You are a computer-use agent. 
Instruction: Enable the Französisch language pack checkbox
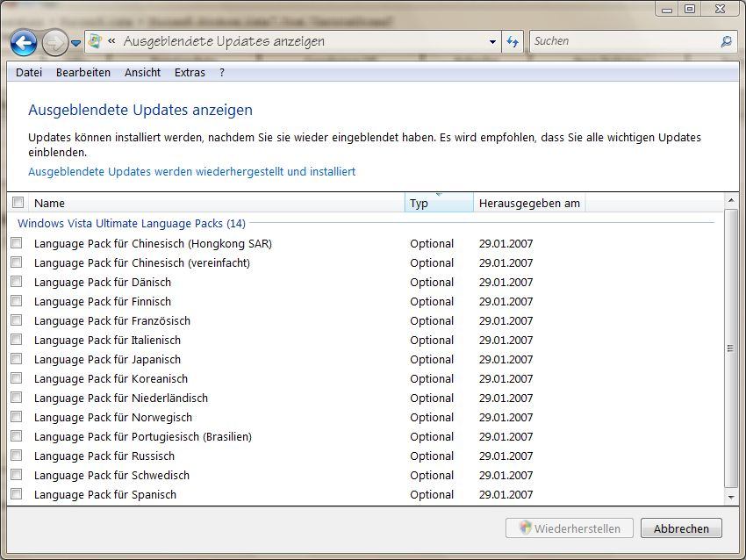[x=17, y=320]
